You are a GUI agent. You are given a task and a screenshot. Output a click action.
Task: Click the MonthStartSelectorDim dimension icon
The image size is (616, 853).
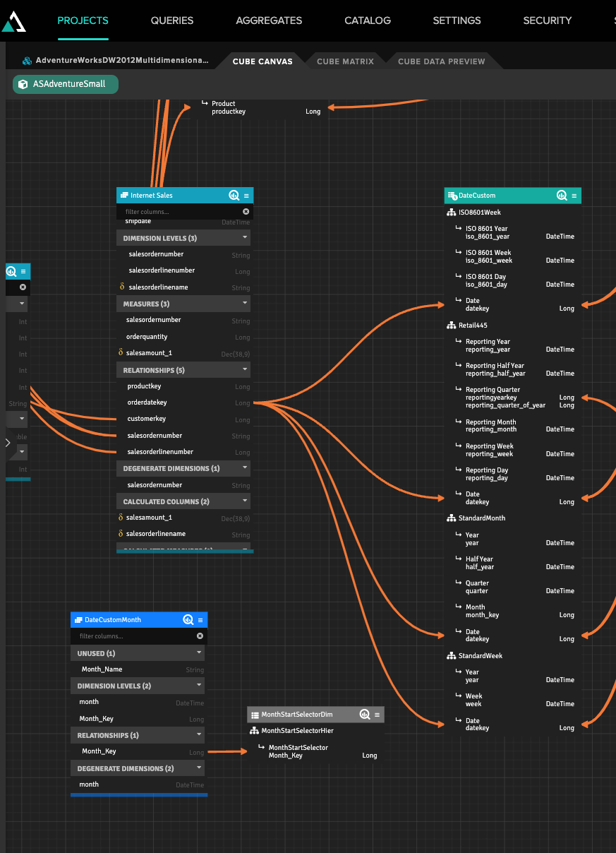coord(255,715)
